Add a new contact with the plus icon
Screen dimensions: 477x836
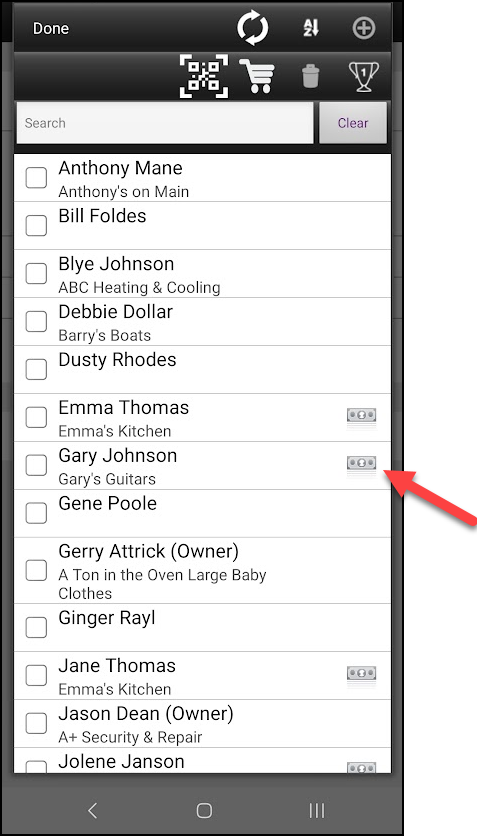(x=364, y=28)
